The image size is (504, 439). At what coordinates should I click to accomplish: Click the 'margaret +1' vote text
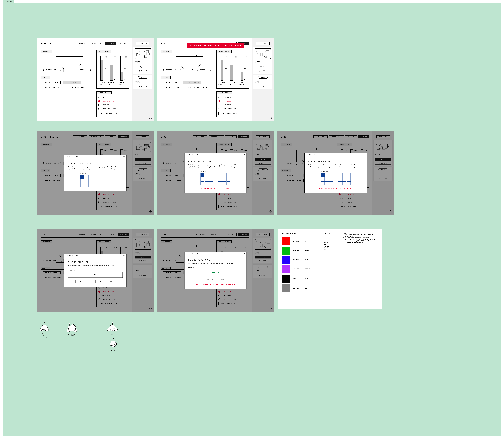point(44,338)
